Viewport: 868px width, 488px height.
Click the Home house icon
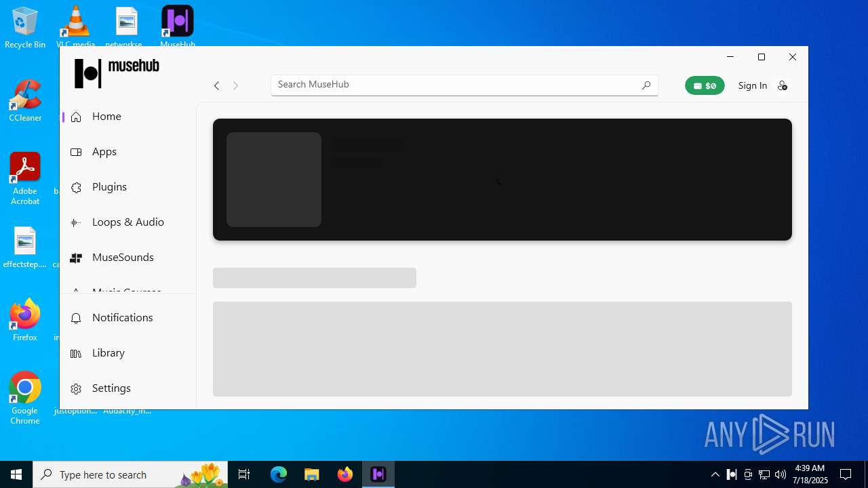pyautogui.click(x=76, y=117)
